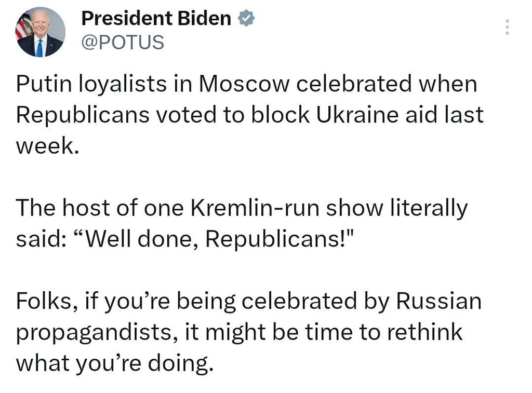Click "week." ending the first paragraph
The width and height of the screenshot is (532, 393).
(x=47, y=146)
